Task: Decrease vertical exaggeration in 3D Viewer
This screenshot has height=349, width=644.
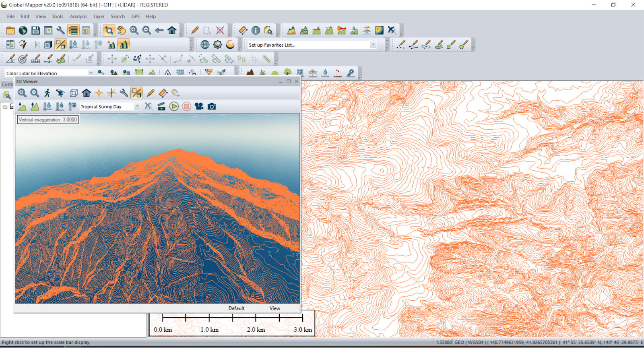Action: (22, 106)
